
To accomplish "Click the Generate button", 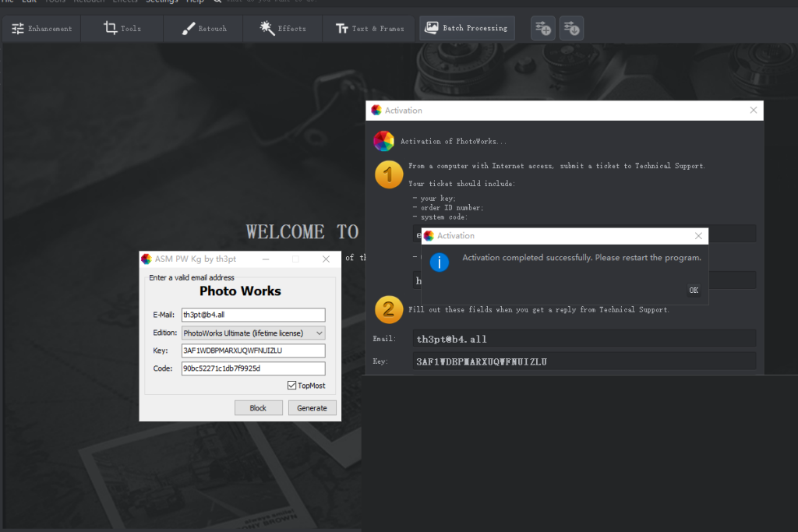I will pos(312,408).
